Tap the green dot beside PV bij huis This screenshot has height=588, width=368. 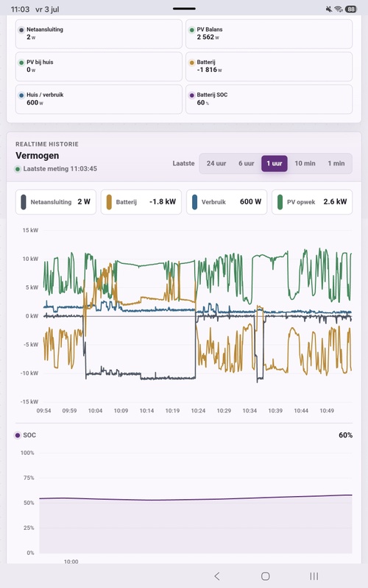[x=21, y=62]
